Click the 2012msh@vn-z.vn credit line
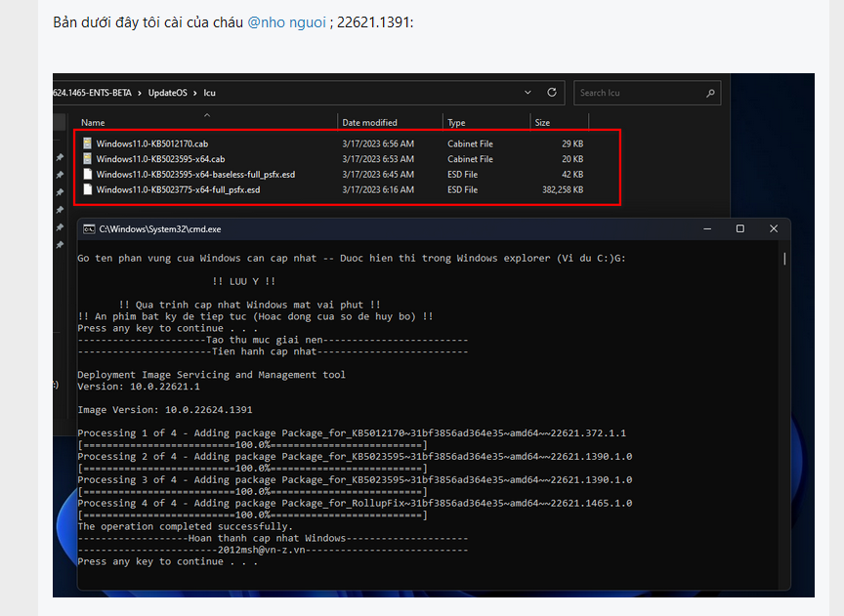Image resolution: width=844 pixels, height=616 pixels. pyautogui.click(x=273, y=551)
